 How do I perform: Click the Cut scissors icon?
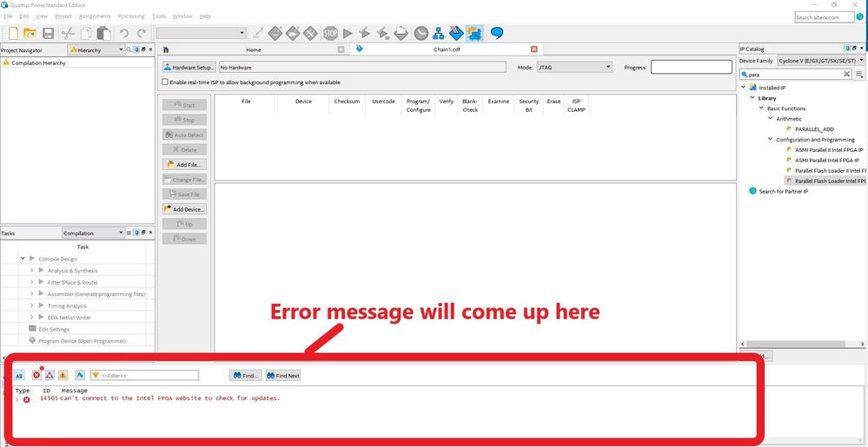pyautogui.click(x=68, y=33)
